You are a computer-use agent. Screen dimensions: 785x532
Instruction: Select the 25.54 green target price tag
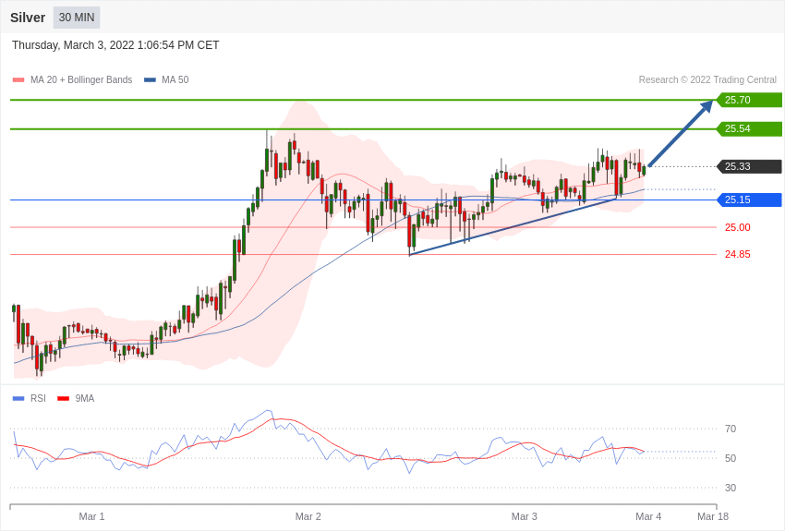750,129
